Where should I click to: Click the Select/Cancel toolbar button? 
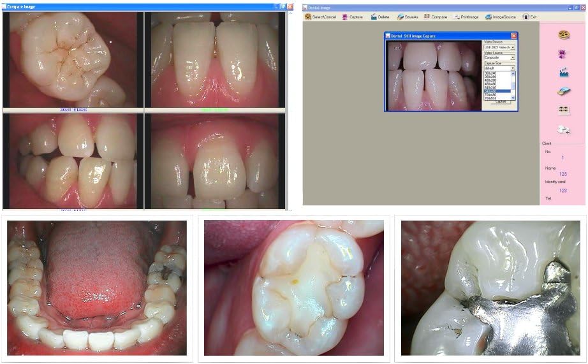pos(321,17)
